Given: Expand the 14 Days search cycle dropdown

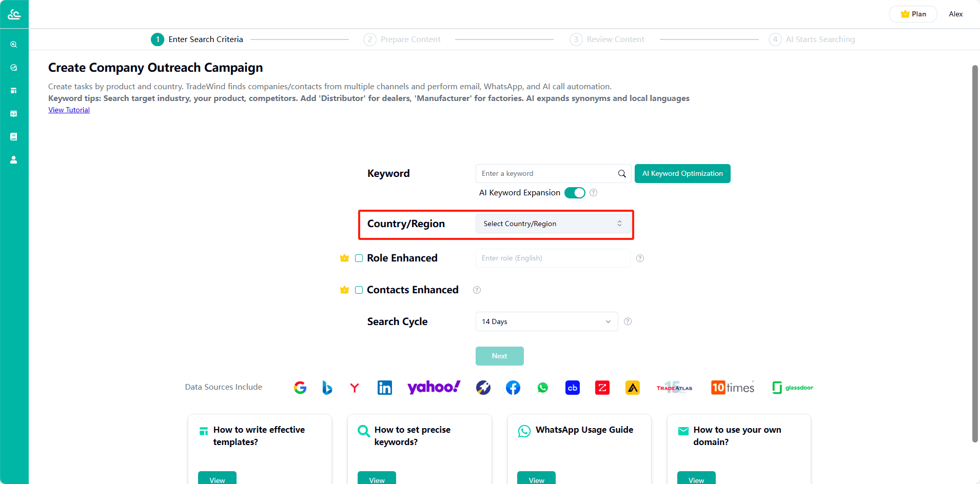Looking at the screenshot, I should [x=546, y=321].
